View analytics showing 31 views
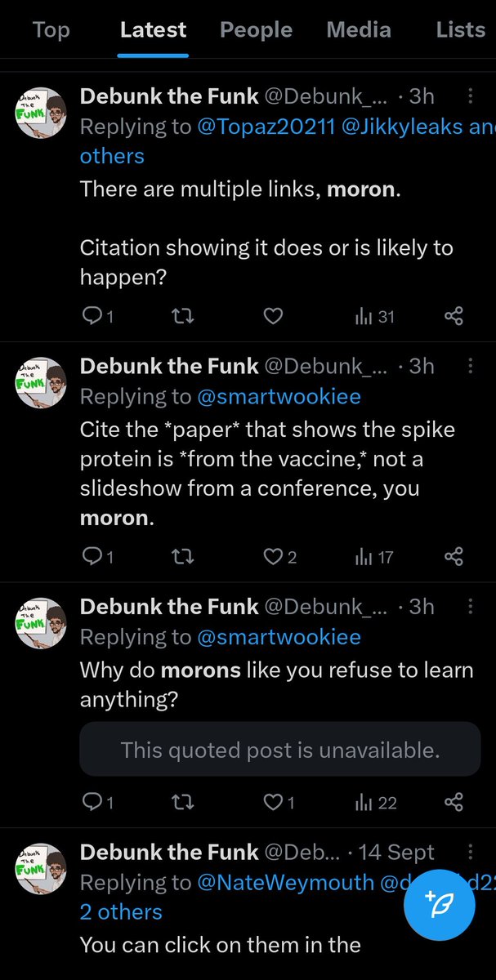The image size is (496, 980). pos(374,316)
